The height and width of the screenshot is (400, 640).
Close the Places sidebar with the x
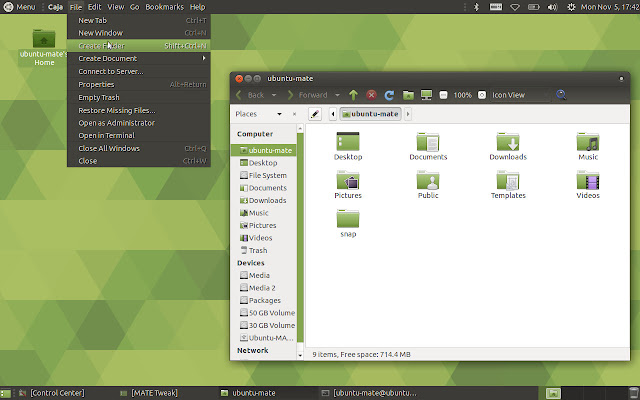(294, 114)
